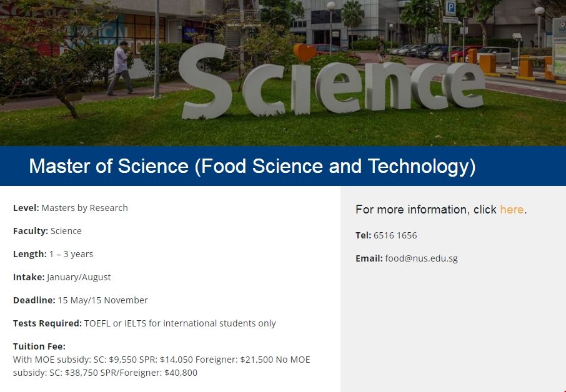Click the large letter 'S' sculpture
This screenshot has width=566, height=392.
206,81
